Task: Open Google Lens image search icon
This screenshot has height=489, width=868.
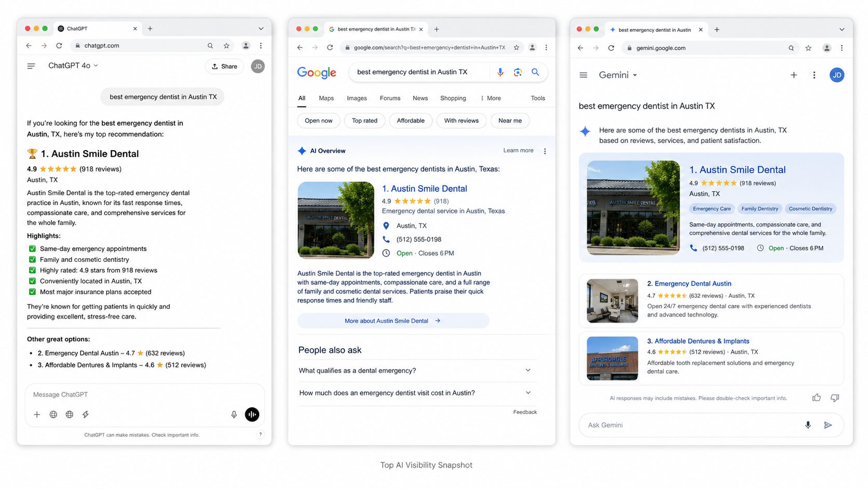Action: pos(518,72)
